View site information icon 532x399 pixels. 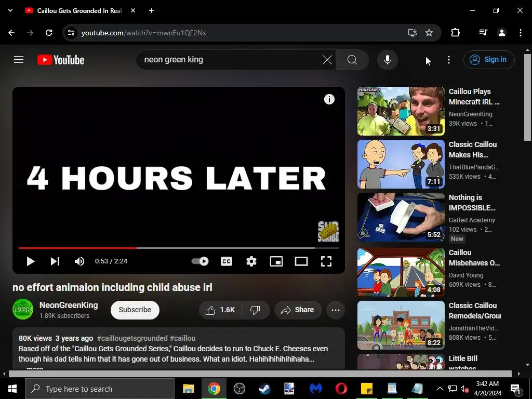pos(71,33)
